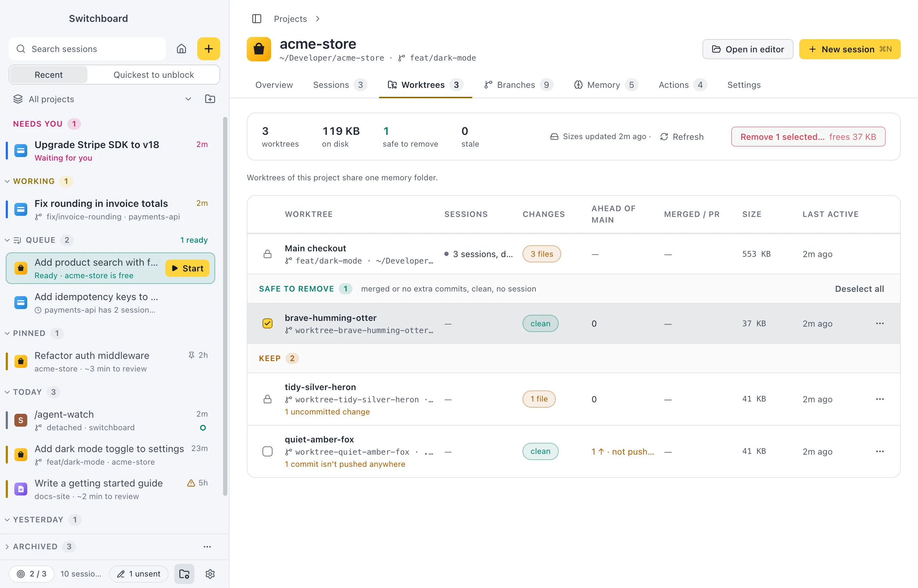Open worktrees folder icon in bottom bar

point(184,574)
